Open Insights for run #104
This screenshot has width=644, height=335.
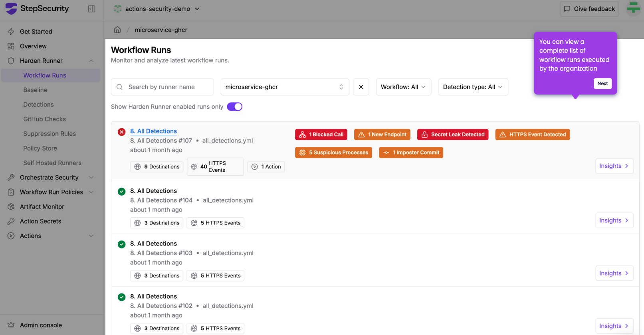point(614,220)
